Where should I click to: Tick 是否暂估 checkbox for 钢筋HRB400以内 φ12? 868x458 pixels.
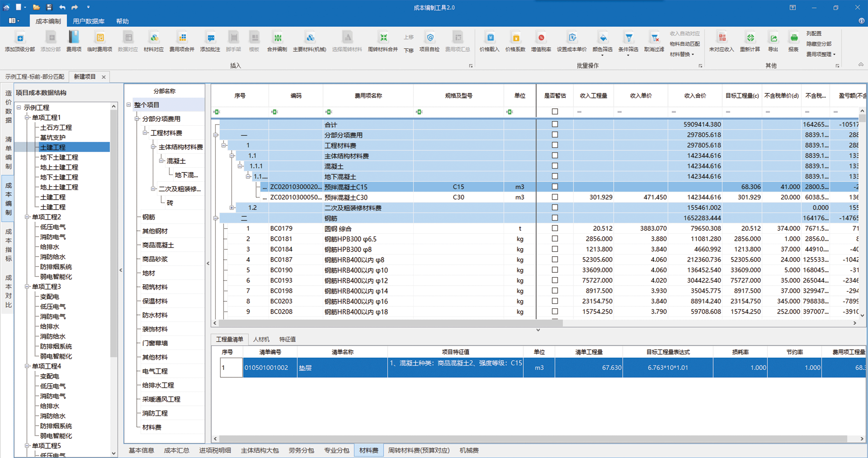(x=555, y=280)
